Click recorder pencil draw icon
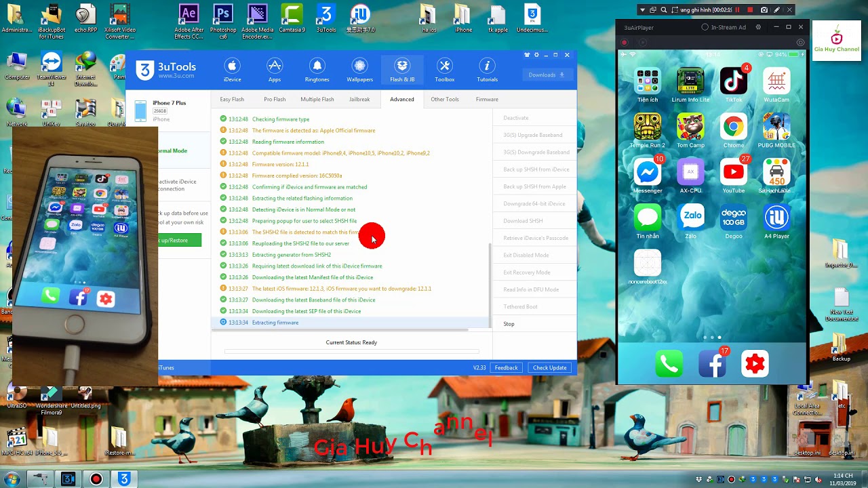Viewport: 868px width, 488px height. point(777,9)
